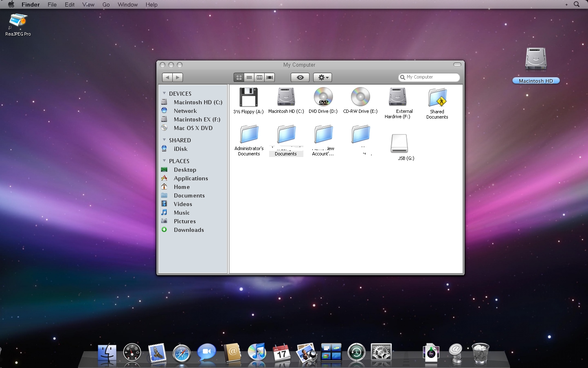588x368 pixels.
Task: Open the External Hardrive (F:) icon
Action: pos(398,97)
